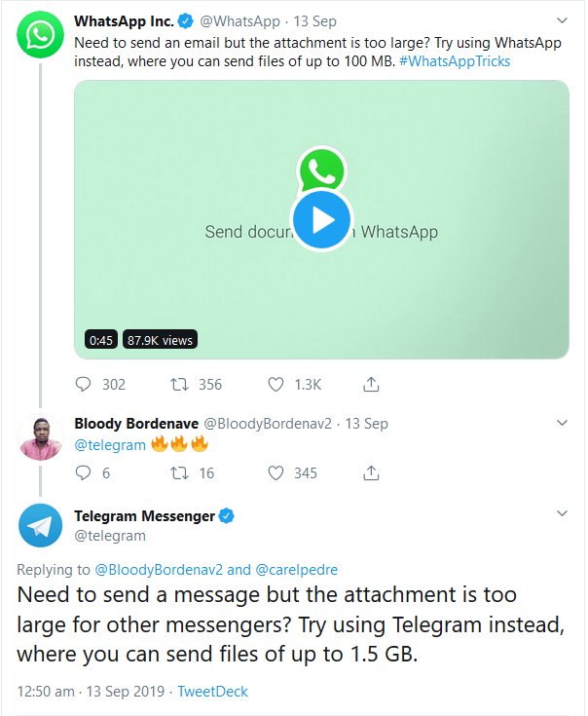Open Bloody Bordenave's profile picture

[40, 440]
